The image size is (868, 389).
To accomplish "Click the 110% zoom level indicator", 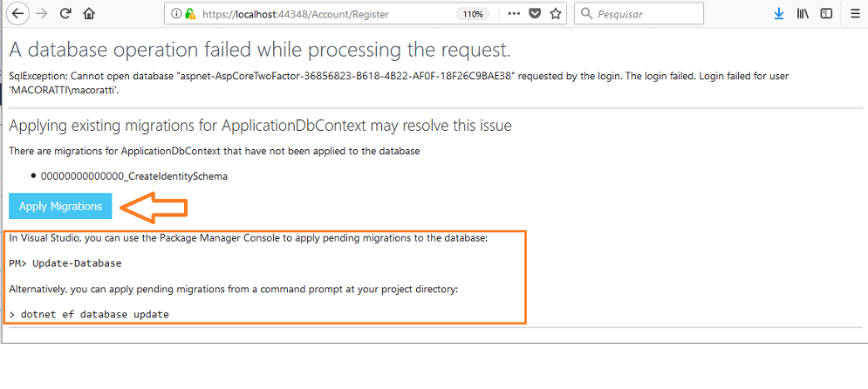I will coord(473,14).
